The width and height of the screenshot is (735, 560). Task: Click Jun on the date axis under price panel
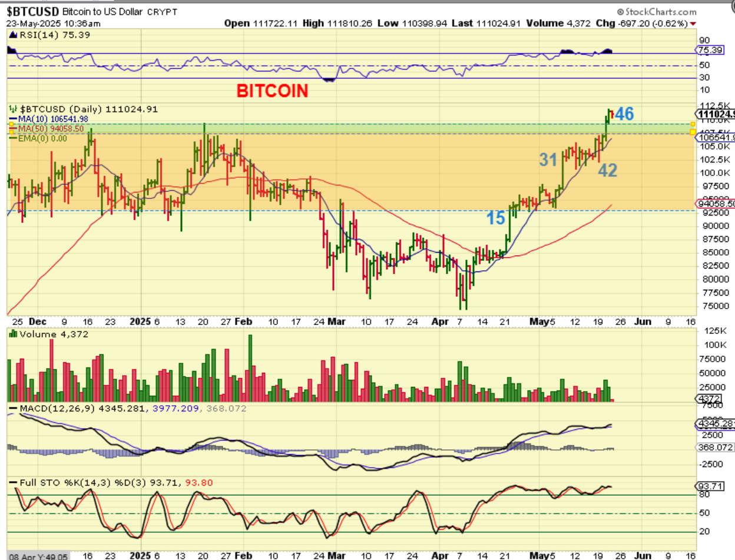(643, 322)
